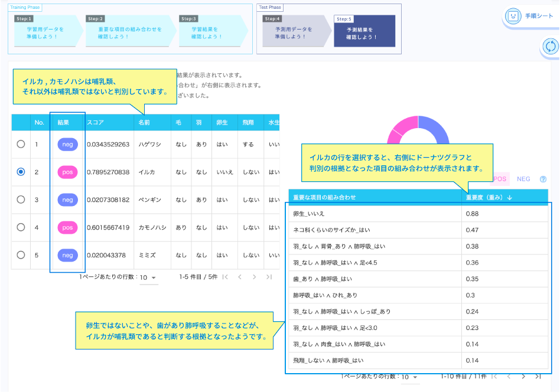Click the pos badge in カモノハシ row
560x392 pixels.
(x=67, y=227)
